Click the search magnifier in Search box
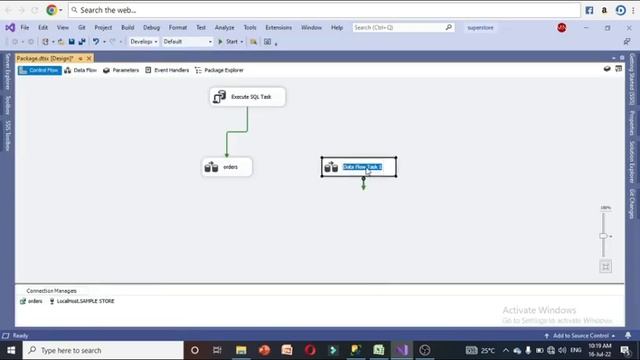 click(449, 27)
